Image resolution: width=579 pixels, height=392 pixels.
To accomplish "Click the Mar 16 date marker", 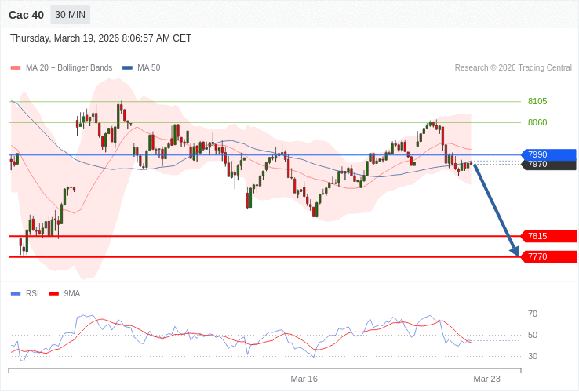I will click(x=304, y=379).
